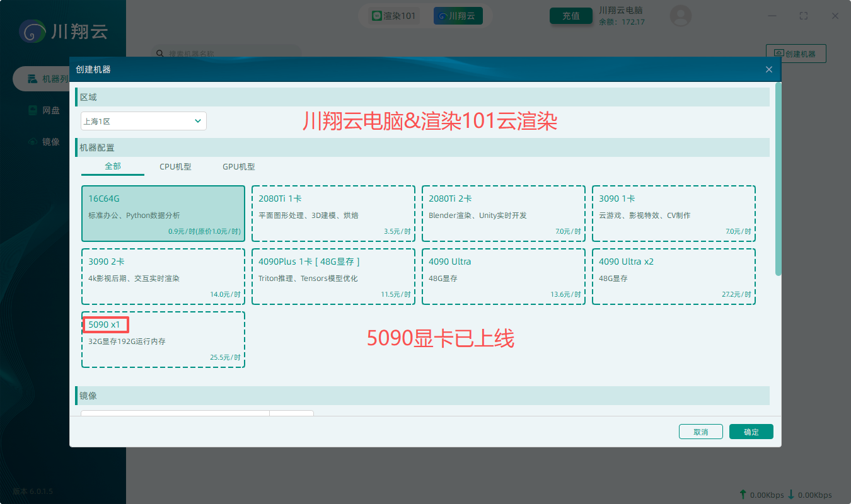The height and width of the screenshot is (504, 851).
Task: Choose the 5090 x1 machine card
Action: [163, 340]
